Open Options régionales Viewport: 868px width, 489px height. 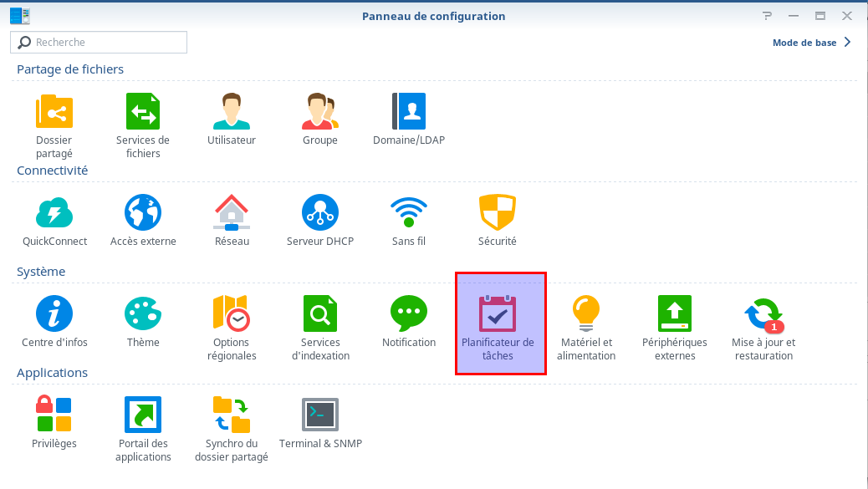click(x=232, y=313)
